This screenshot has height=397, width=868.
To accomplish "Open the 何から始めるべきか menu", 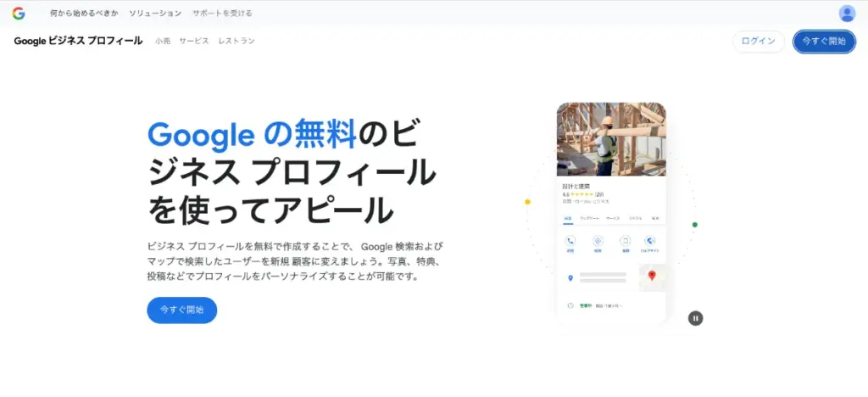I will pos(84,14).
